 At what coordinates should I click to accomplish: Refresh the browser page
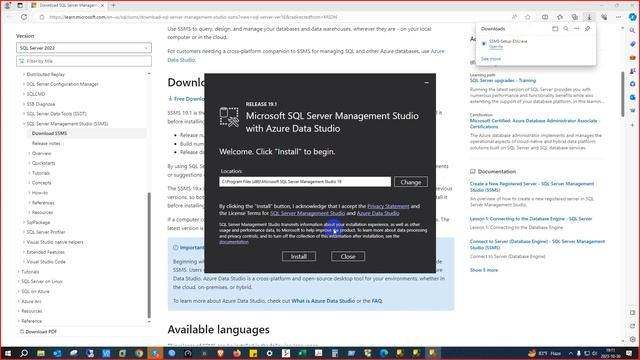(x=24, y=17)
